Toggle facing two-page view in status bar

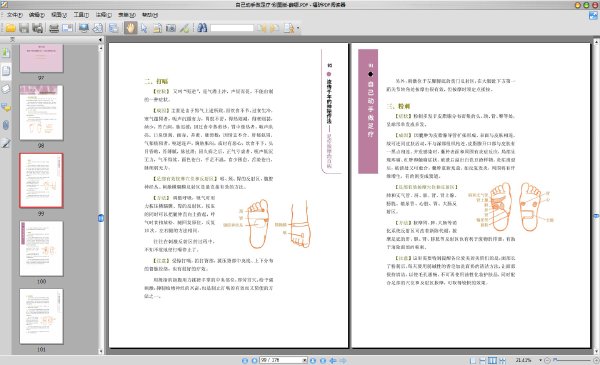pyautogui.click(x=492, y=360)
